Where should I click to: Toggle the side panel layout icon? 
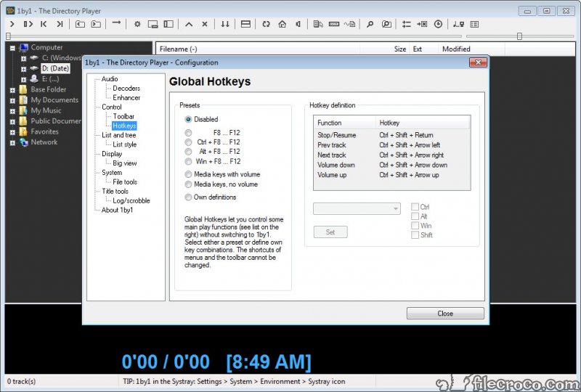[168, 24]
